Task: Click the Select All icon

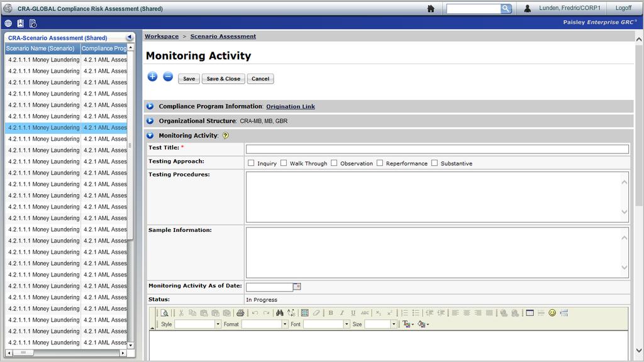Action: pyautogui.click(x=305, y=313)
